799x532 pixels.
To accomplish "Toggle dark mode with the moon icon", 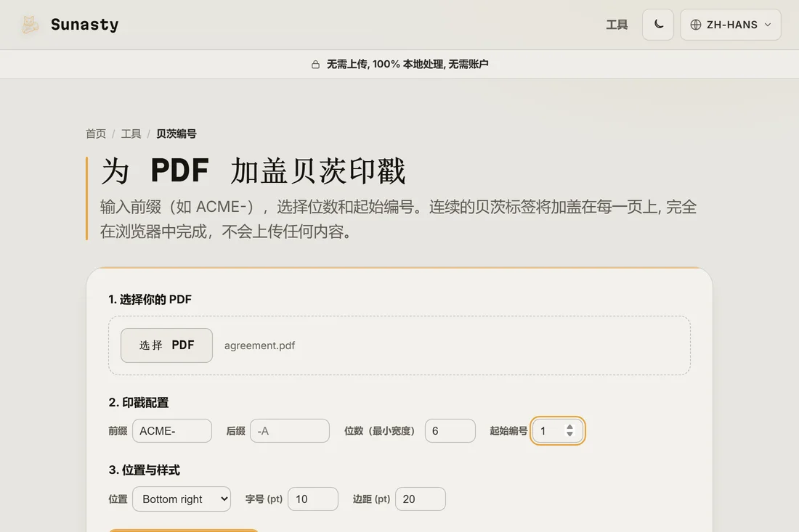I will (658, 25).
